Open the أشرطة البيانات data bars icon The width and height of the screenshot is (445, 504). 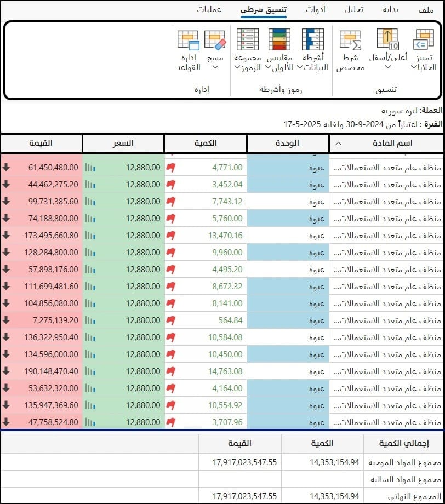pyautogui.click(x=313, y=39)
